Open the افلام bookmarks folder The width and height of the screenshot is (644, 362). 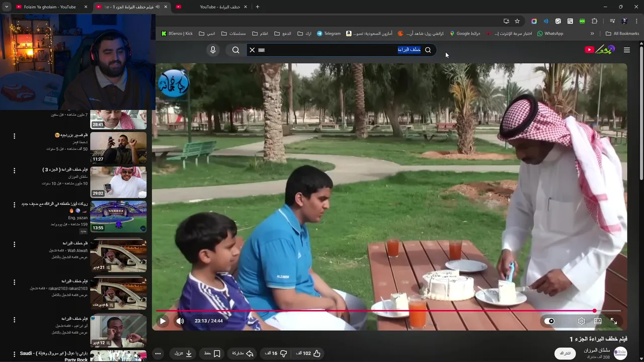point(260,34)
